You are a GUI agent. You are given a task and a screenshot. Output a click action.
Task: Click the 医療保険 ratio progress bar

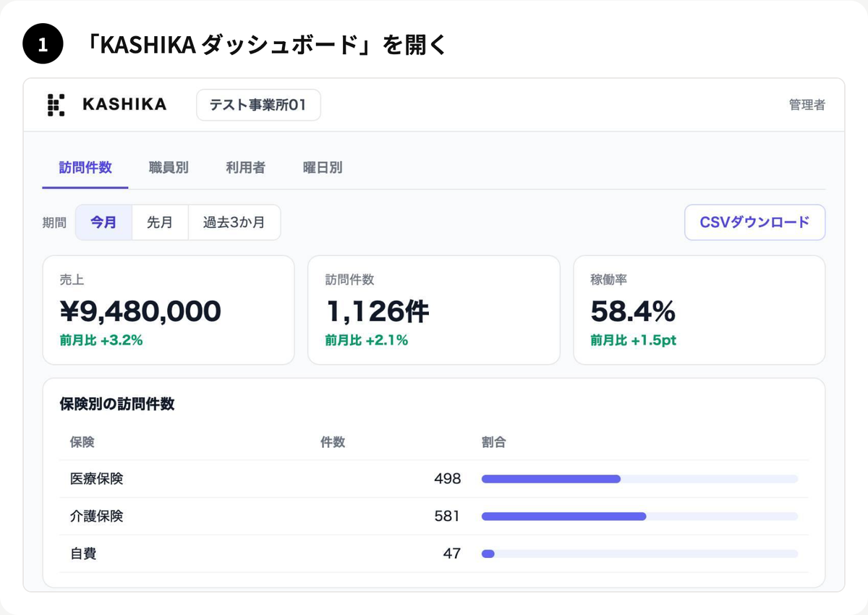click(639, 479)
